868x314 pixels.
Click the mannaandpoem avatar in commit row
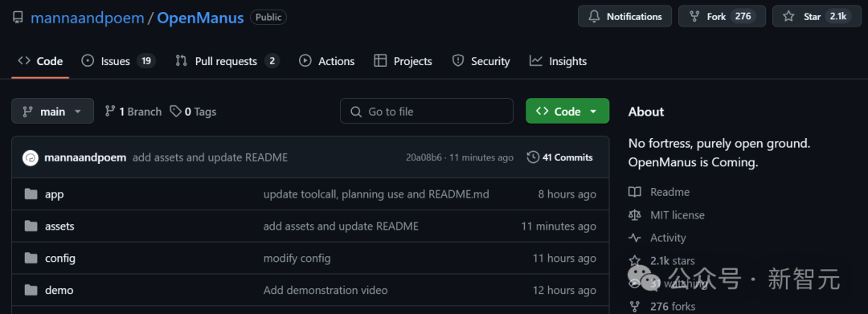(x=30, y=157)
